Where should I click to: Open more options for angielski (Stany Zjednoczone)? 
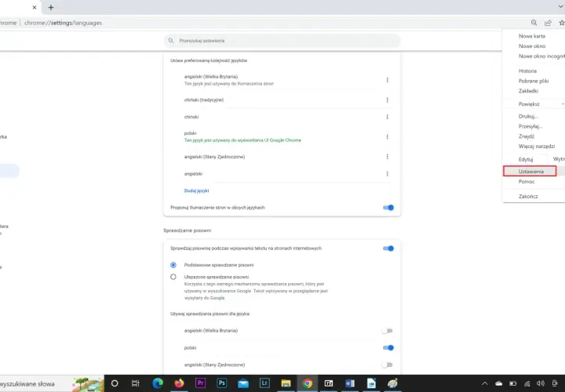(x=388, y=157)
